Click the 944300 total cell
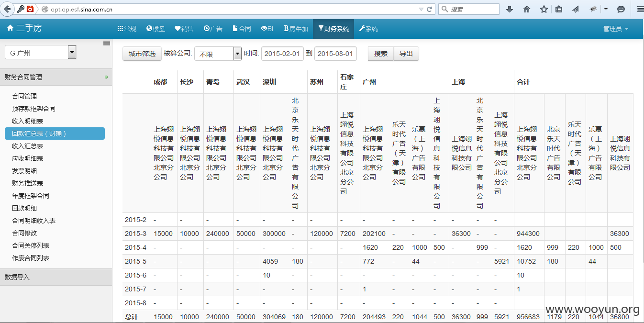Screen dimensions: 644x323 [x=528, y=234]
